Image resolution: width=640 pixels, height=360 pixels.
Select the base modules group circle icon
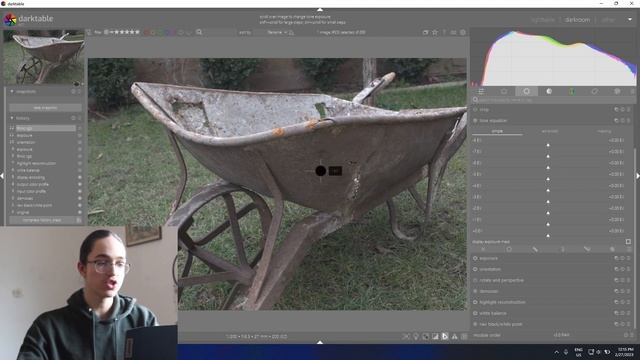pos(527,91)
